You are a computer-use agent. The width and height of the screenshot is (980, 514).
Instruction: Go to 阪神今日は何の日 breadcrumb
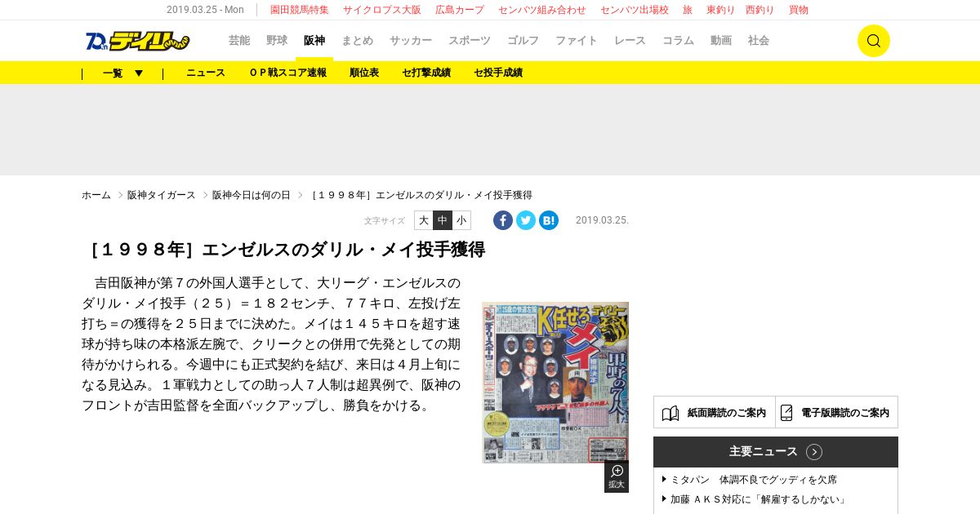coord(252,195)
